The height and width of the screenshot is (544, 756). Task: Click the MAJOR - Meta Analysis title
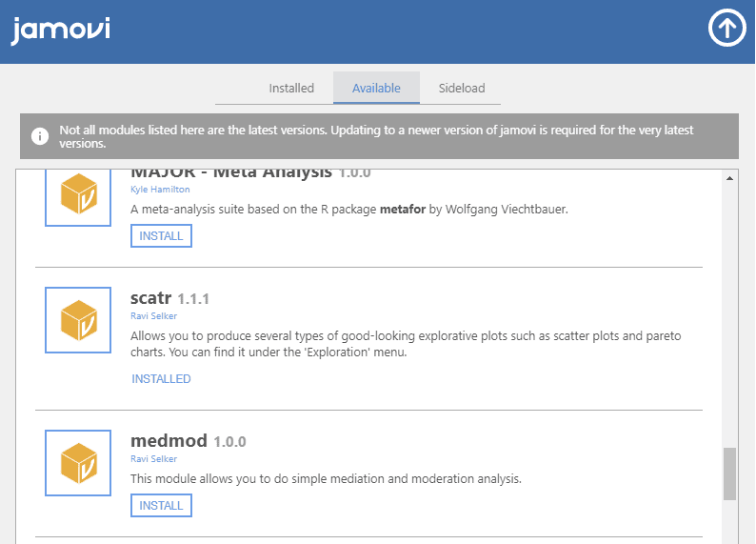coord(230,172)
